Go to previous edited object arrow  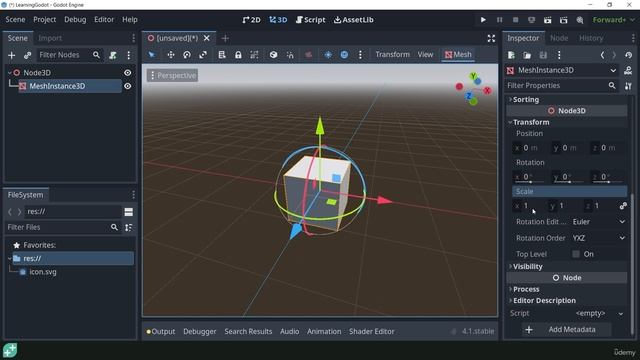tap(602, 55)
